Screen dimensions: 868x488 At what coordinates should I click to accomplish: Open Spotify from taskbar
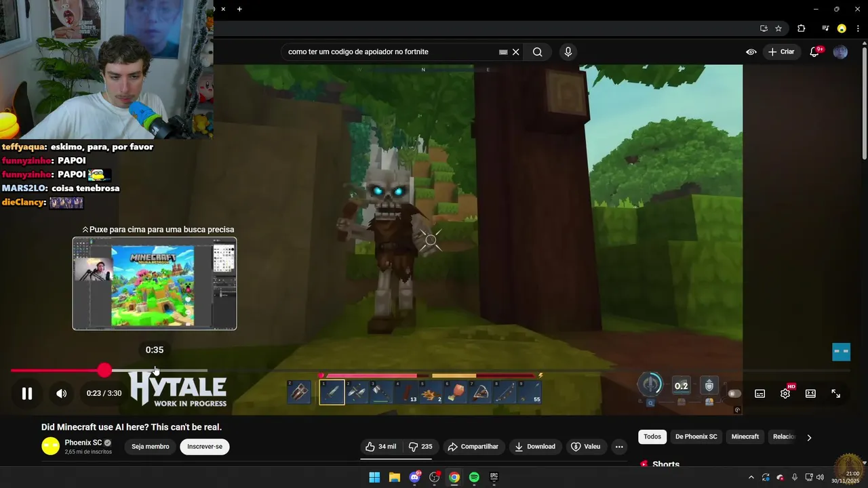[x=474, y=477]
